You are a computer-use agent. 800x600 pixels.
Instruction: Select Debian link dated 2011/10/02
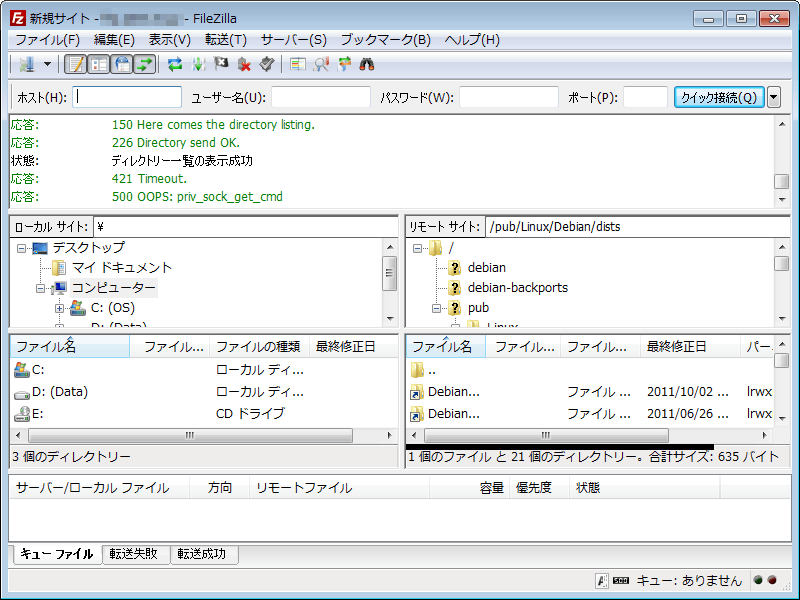(590, 392)
